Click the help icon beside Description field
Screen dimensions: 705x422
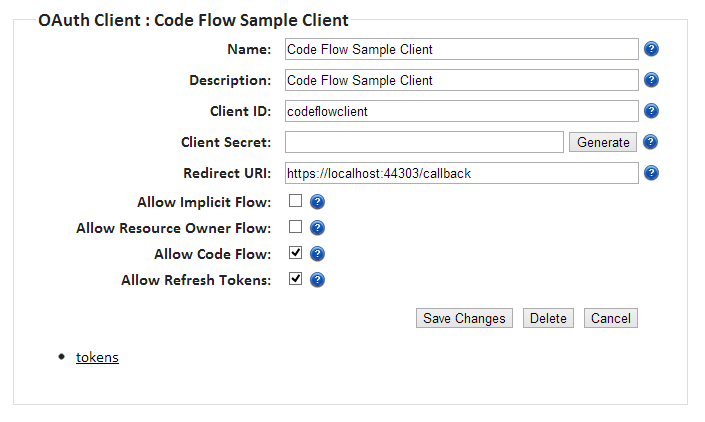pyautogui.click(x=651, y=80)
